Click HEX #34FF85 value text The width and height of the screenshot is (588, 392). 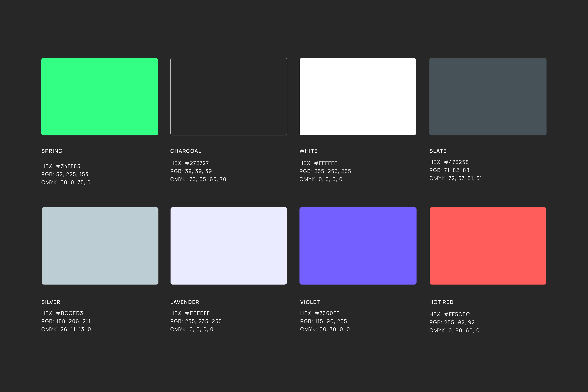(x=61, y=166)
